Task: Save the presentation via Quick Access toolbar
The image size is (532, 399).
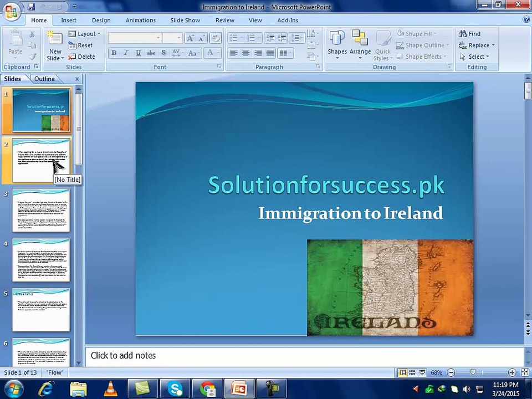Action: click(31, 7)
